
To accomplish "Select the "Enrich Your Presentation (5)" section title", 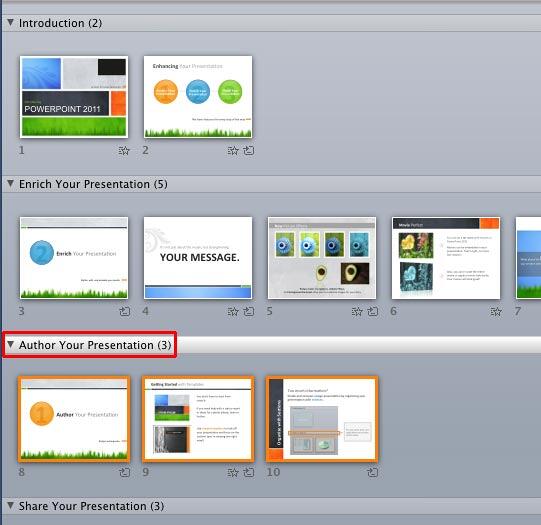I will point(93,184).
